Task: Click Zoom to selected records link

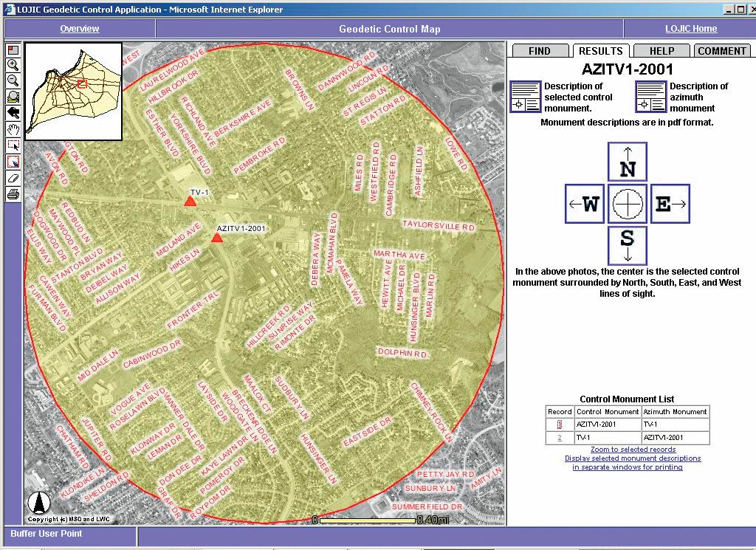Action: pyautogui.click(x=633, y=450)
